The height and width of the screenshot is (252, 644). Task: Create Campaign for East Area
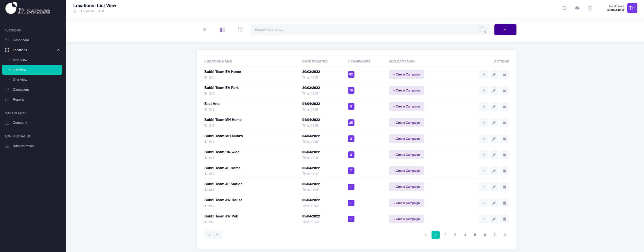tap(406, 106)
